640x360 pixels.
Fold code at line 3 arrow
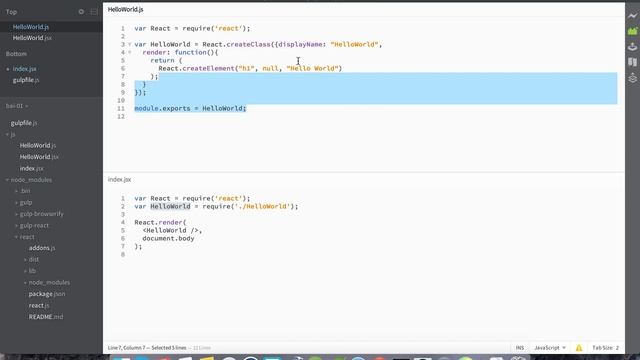click(x=130, y=44)
